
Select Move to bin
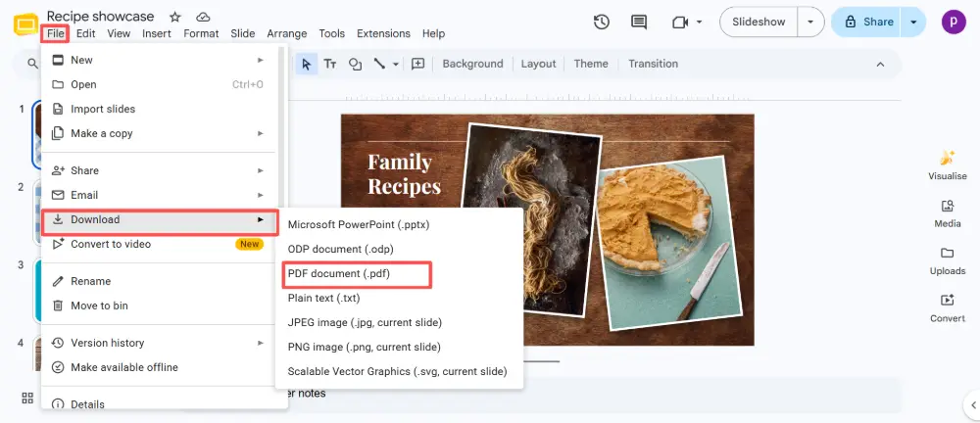(x=160, y=305)
